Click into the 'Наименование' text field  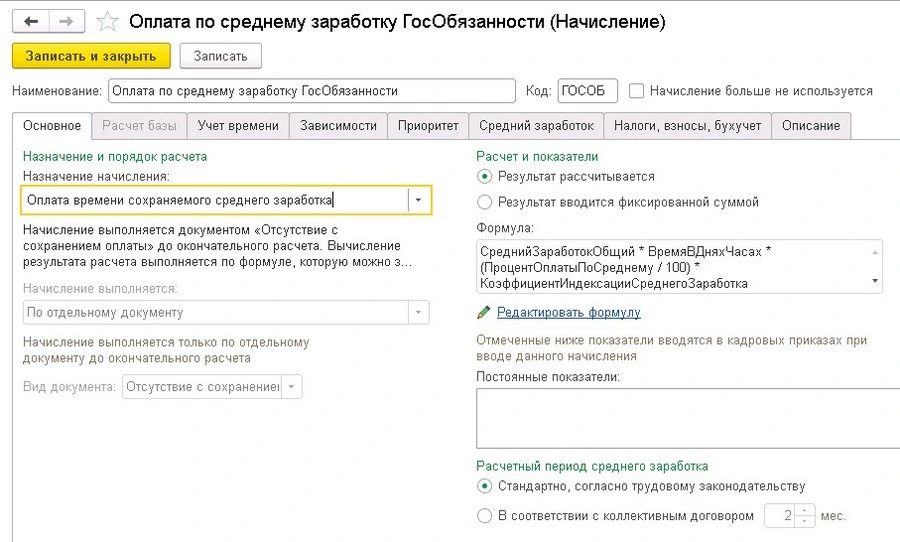tap(310, 90)
